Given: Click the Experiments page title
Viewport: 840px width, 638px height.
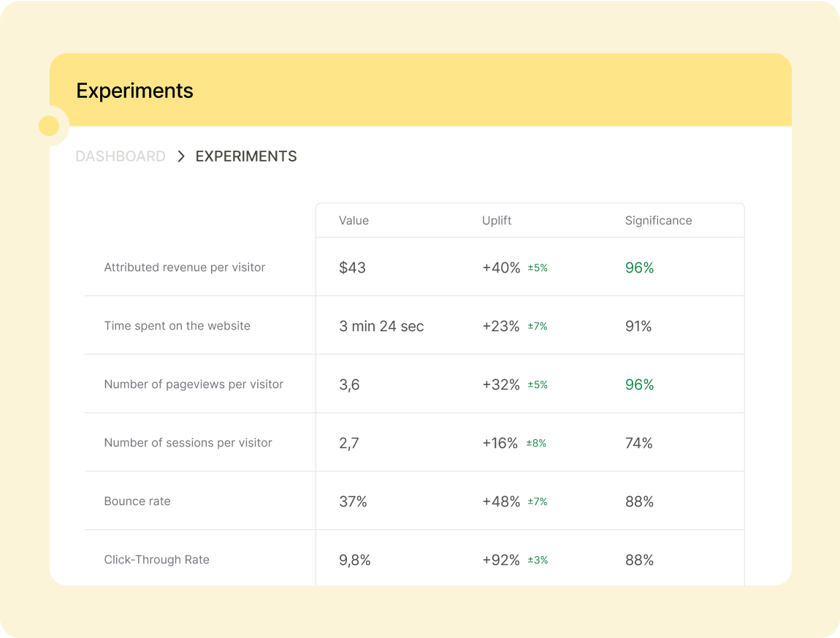Looking at the screenshot, I should pos(134,91).
